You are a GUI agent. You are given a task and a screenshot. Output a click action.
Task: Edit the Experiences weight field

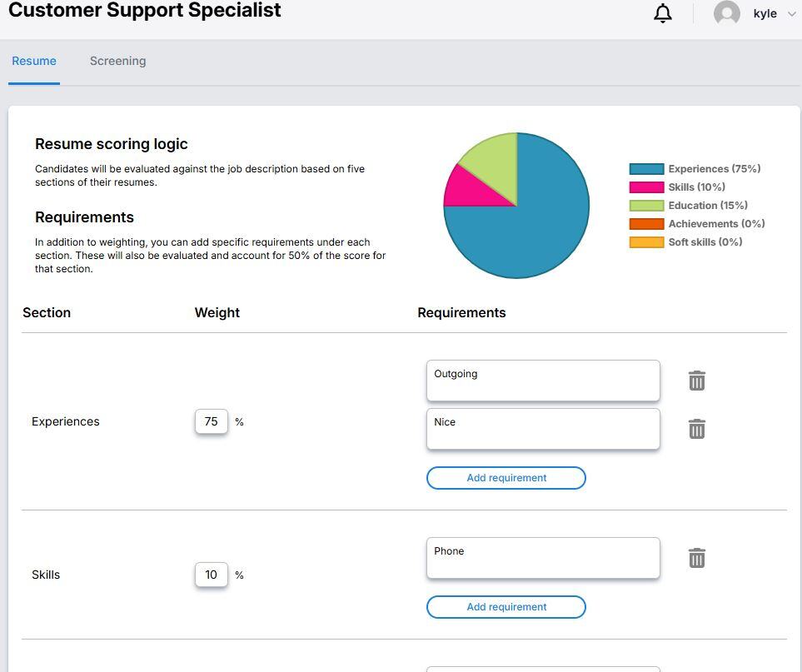coord(211,421)
